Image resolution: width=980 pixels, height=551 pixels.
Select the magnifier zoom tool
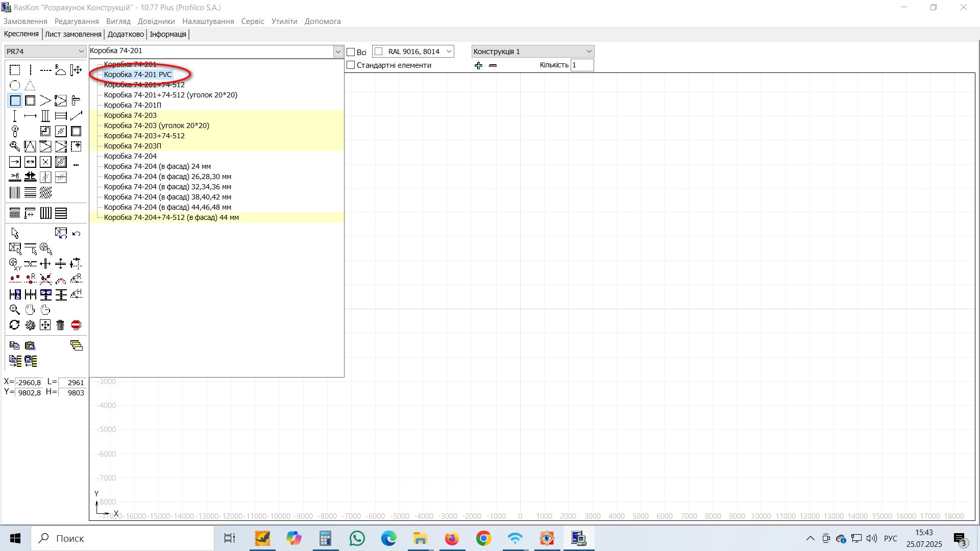pos(15,310)
